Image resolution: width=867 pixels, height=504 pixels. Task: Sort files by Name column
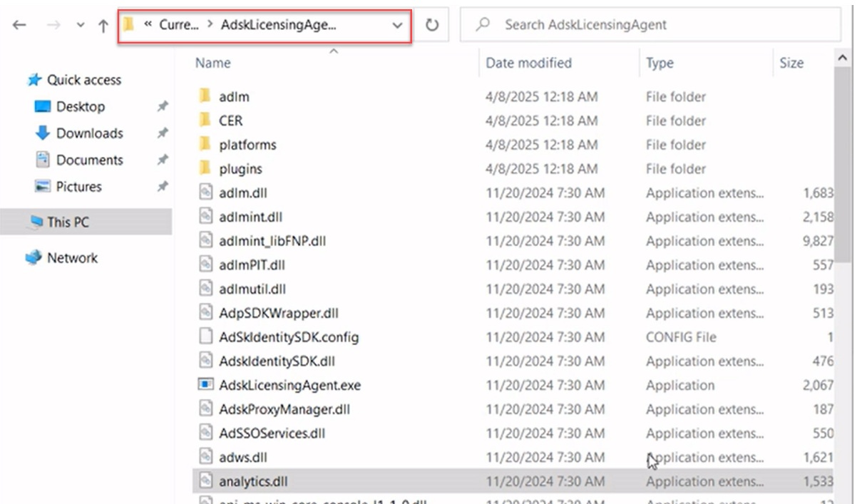pyautogui.click(x=213, y=63)
